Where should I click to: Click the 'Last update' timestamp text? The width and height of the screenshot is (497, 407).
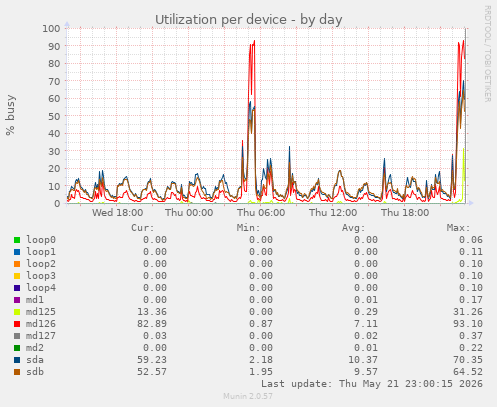[372, 384]
